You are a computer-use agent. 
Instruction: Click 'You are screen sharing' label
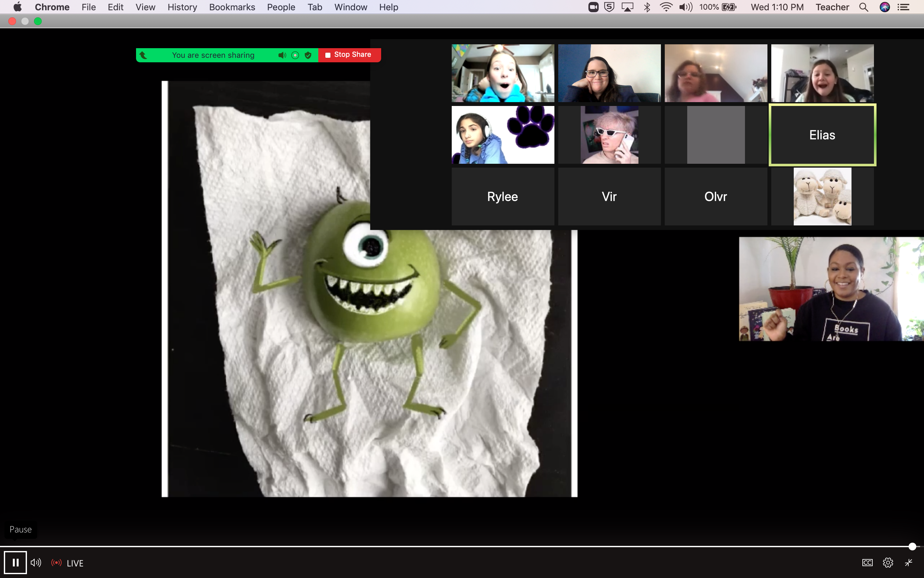point(213,55)
